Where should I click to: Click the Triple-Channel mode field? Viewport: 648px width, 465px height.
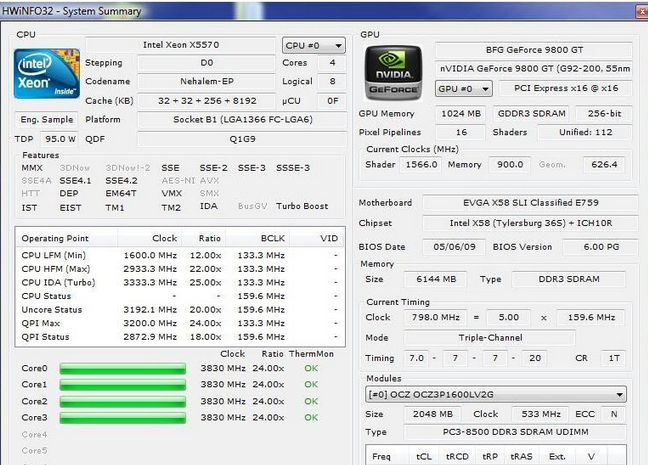(490, 338)
